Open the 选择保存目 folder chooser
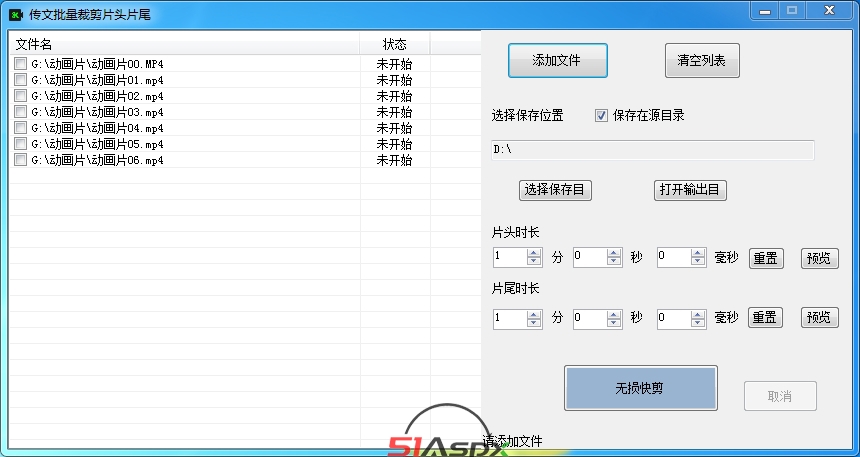Viewport: 860px width, 457px height. coord(555,190)
